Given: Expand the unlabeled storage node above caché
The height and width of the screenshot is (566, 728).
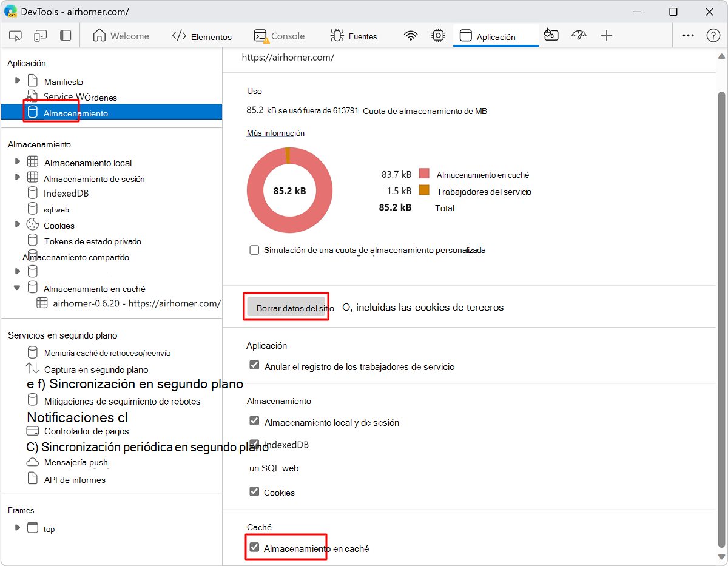Looking at the screenshot, I should pyautogui.click(x=18, y=272).
